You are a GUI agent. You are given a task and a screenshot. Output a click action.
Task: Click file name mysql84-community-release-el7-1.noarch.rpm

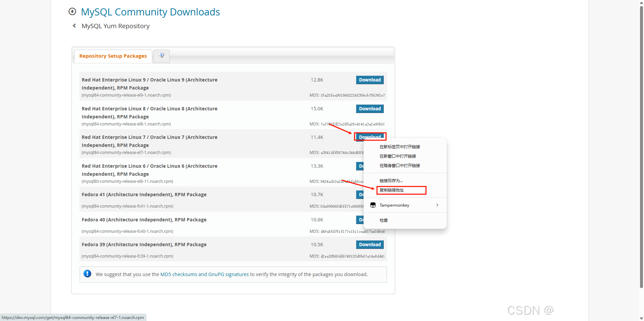point(126,153)
